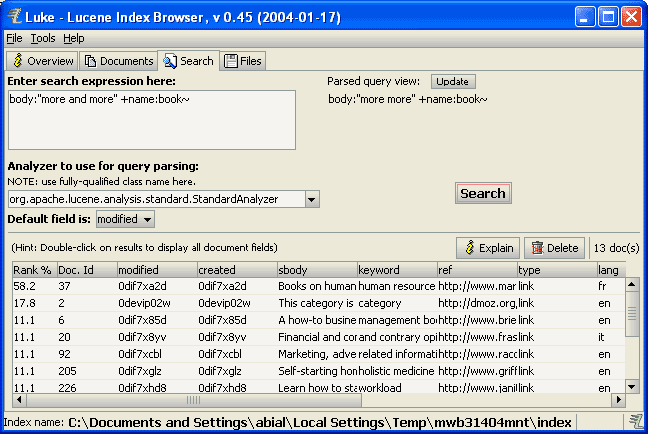The image size is (648, 434).
Task: Click the Doc. Id column header
Action: pyautogui.click(x=87, y=270)
